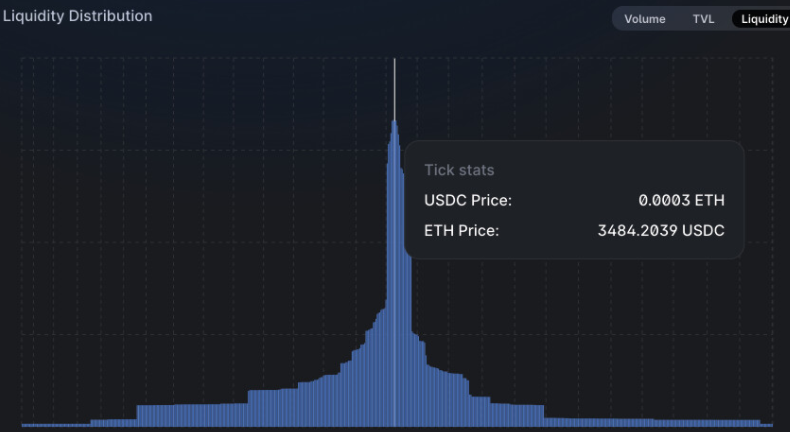
Task: Click the USDC Price label in tooltip
Action: point(468,200)
